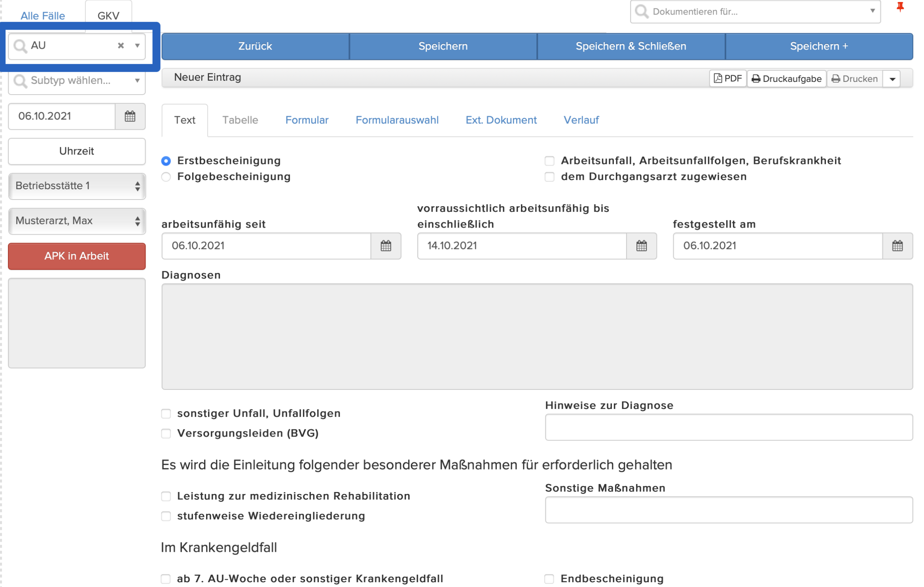Tick the 'Versorgungsleiden (BVG)' checkbox
Image resolution: width=924 pixels, height=587 pixels.
click(x=166, y=433)
